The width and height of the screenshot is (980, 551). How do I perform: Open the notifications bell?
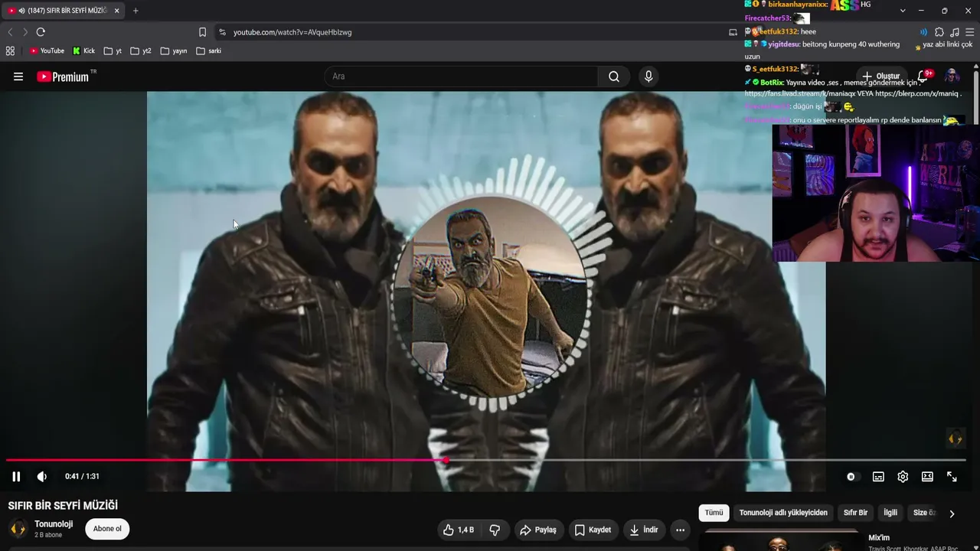pos(923,77)
